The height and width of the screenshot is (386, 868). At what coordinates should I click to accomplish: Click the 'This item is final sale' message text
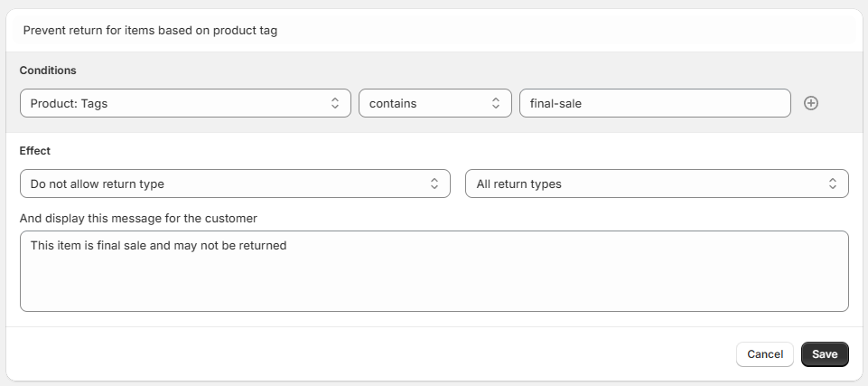click(158, 245)
